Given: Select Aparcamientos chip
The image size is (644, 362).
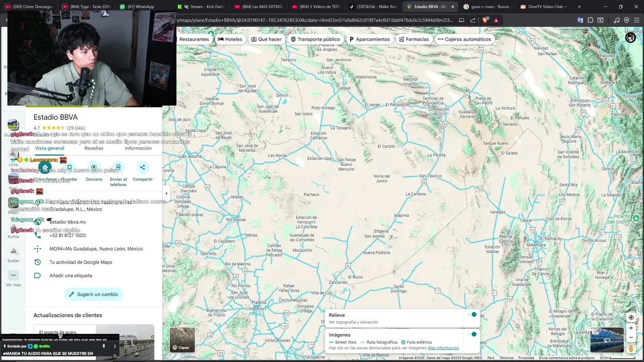Looking at the screenshot, I should 369,39.
